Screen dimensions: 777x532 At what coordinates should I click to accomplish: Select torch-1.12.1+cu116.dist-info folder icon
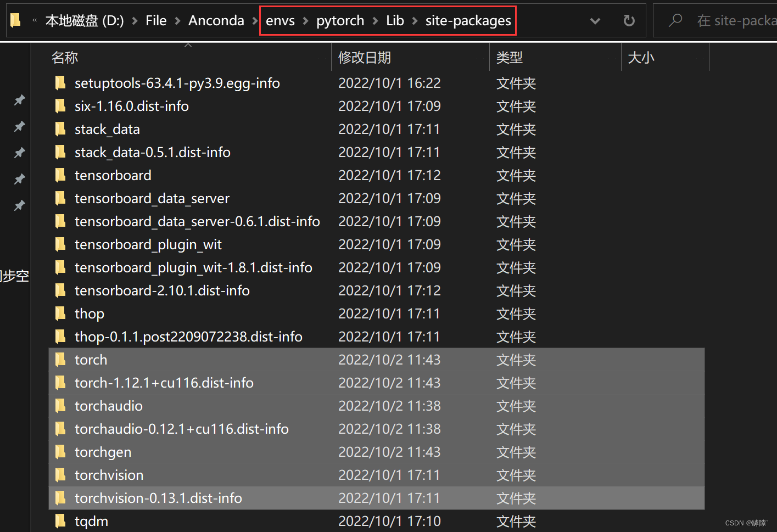click(60, 383)
